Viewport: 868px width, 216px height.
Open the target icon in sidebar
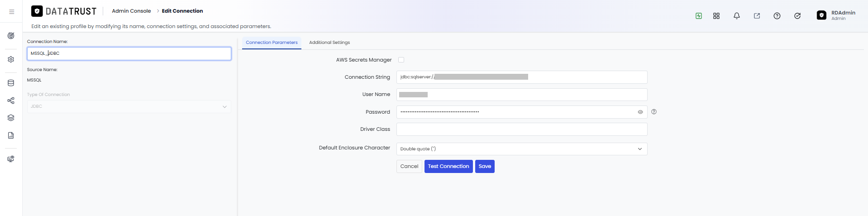[11, 36]
